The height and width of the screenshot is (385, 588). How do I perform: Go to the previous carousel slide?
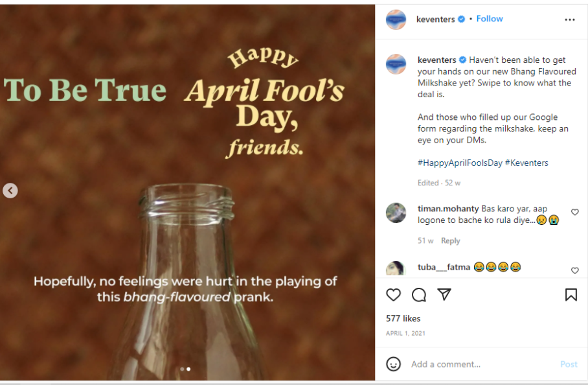(10, 191)
